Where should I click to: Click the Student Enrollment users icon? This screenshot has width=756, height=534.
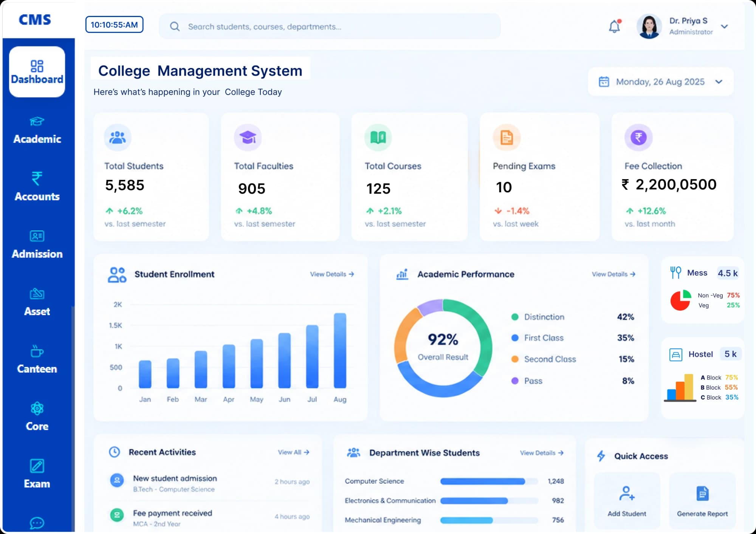point(117,275)
